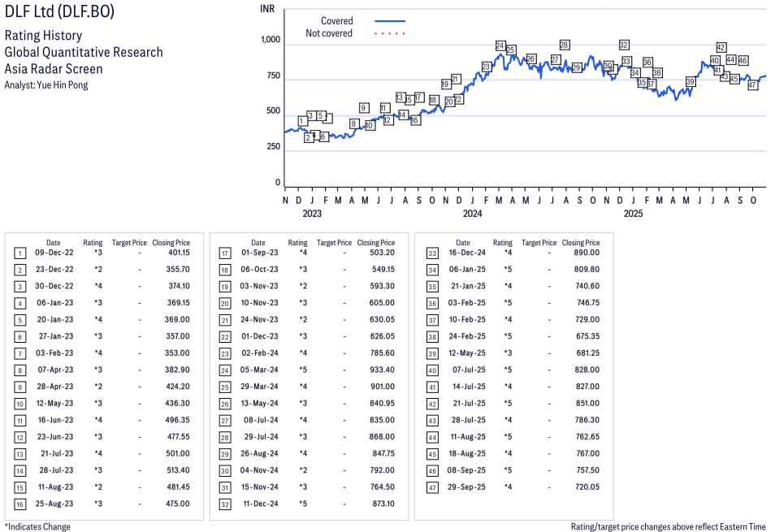Select chart marker 42 on the chart
This screenshot has height=532, width=775.
(721, 47)
